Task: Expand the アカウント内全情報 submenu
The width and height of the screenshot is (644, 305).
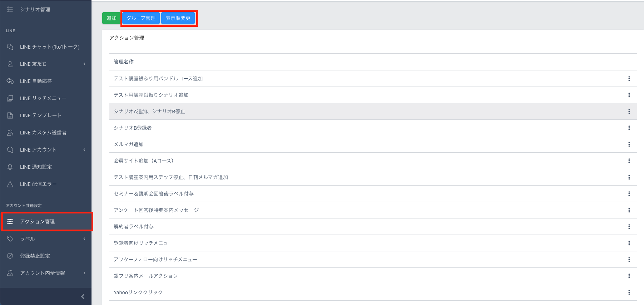Action: pos(84,273)
